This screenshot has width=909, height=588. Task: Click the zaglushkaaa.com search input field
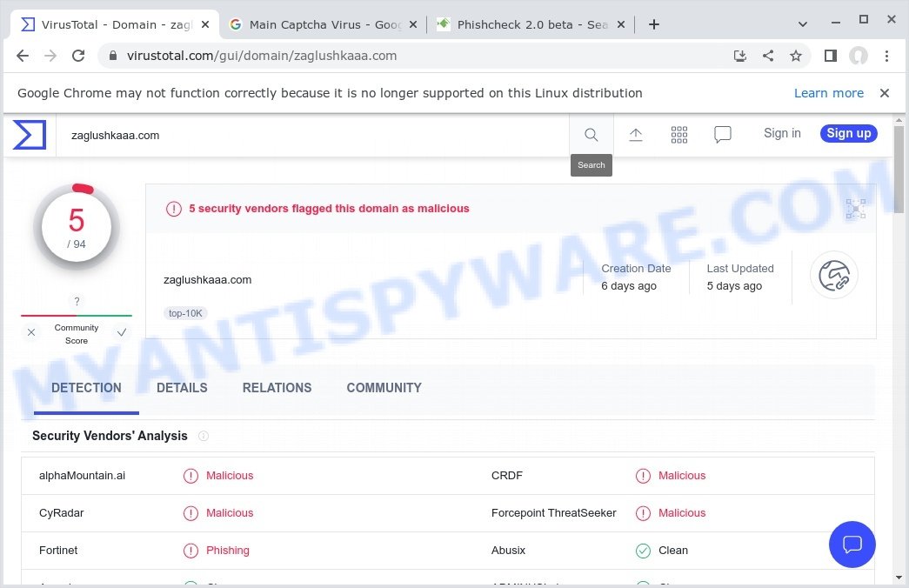click(x=313, y=135)
